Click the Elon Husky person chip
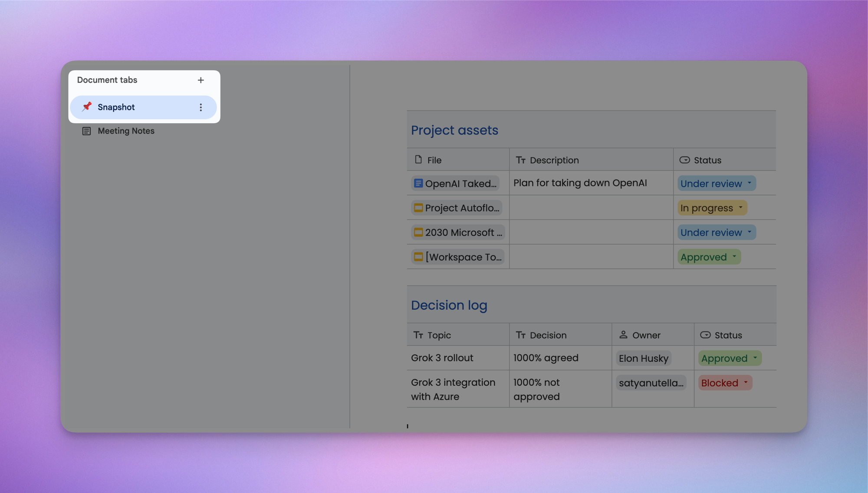 644,358
